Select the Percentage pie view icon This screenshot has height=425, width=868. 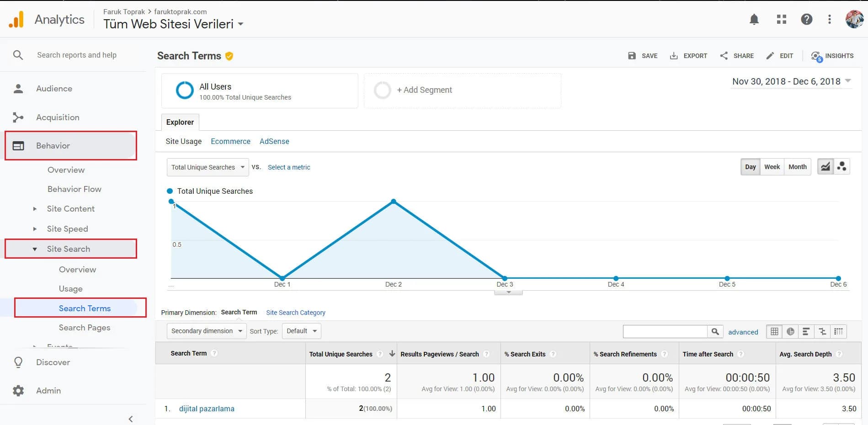[x=790, y=332]
